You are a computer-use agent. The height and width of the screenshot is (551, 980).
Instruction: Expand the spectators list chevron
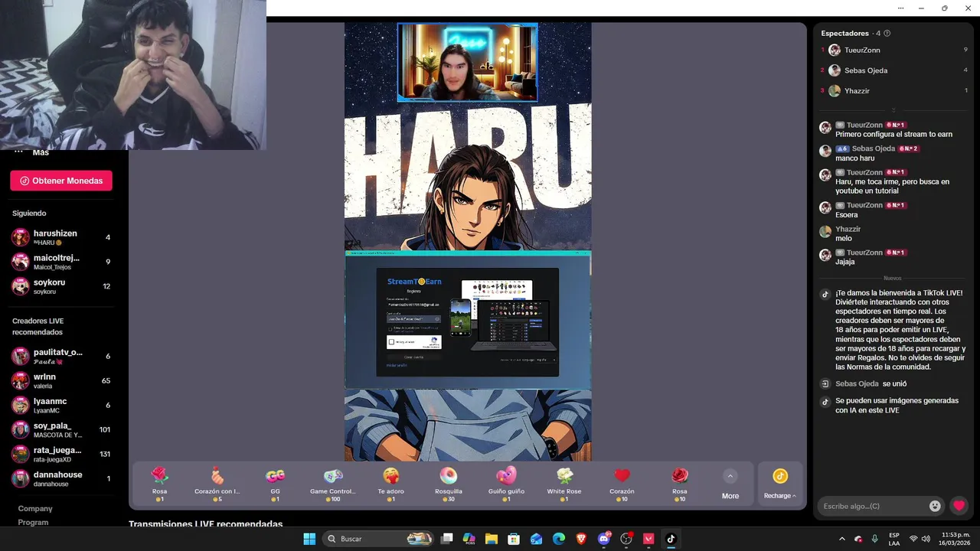click(893, 110)
